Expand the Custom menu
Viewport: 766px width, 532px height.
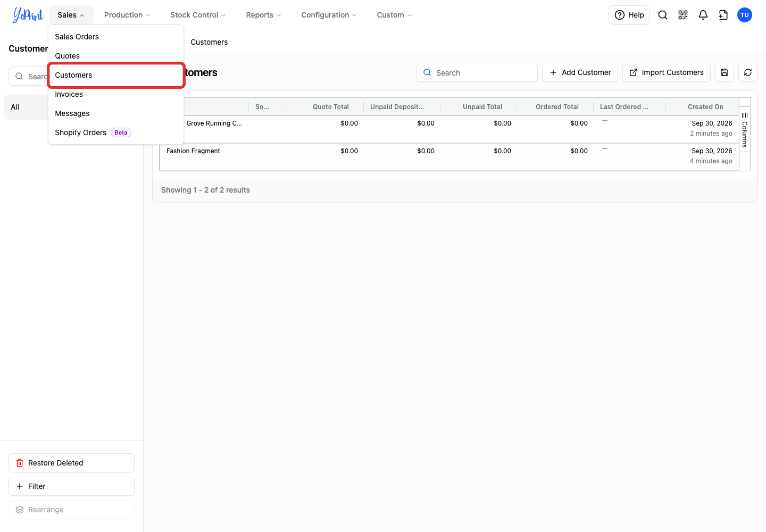click(394, 15)
